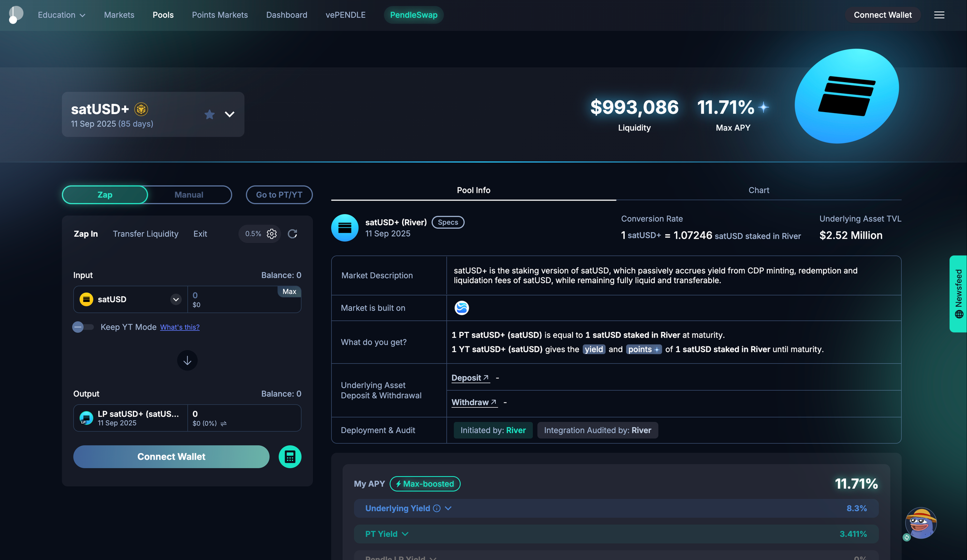Switch to the Chart tab
Viewport: 967px width, 560px height.
759,190
